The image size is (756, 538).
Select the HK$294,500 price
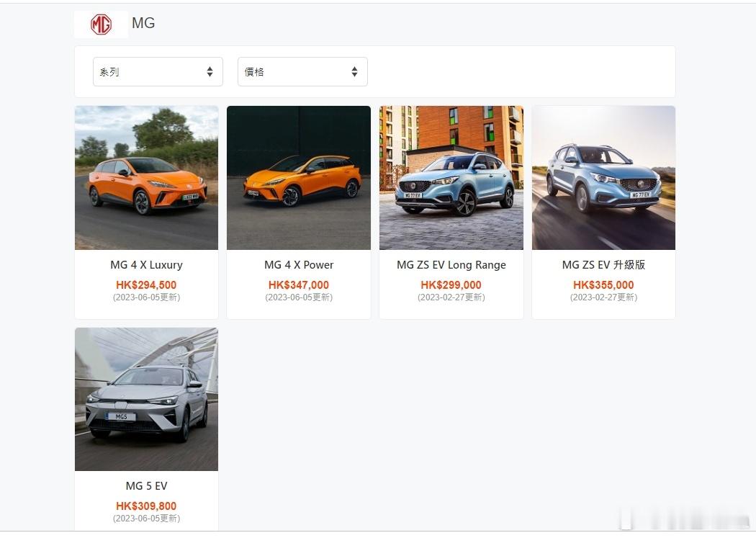coord(147,285)
